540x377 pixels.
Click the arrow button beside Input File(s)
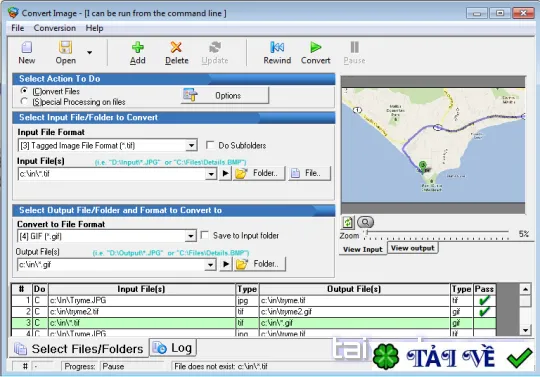(x=225, y=173)
